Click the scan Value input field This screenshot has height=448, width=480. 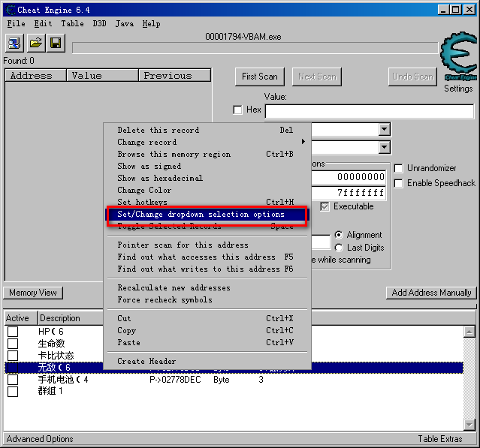369,111
